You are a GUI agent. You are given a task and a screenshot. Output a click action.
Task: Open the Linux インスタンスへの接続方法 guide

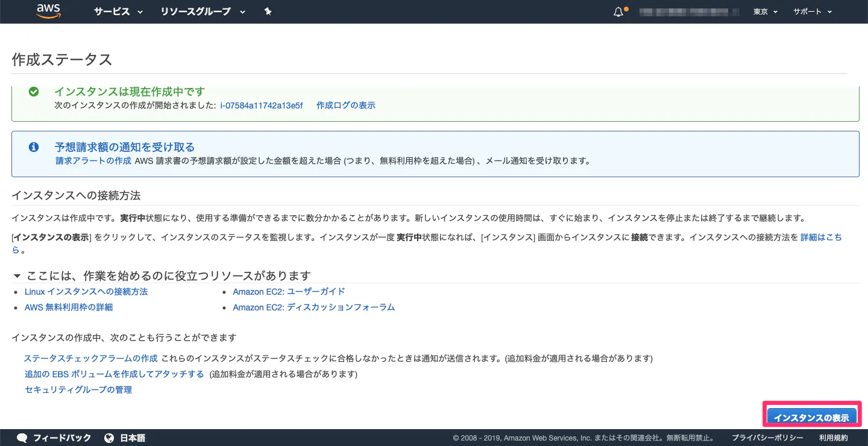pyautogui.click(x=86, y=291)
